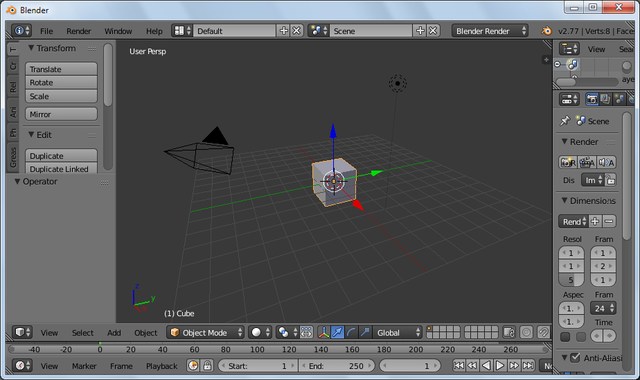Click the Render image button icon
Screen dimensions: 640x380
(568, 162)
